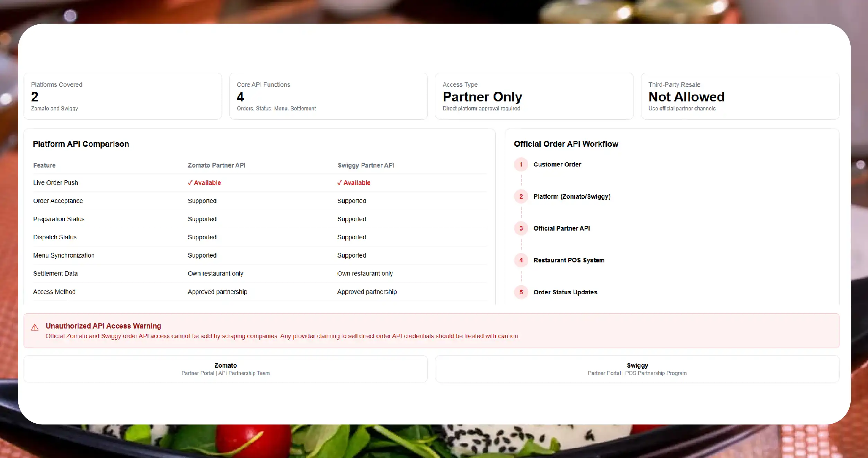Click the Official Partner API step label
868x458 pixels.
[561, 228]
